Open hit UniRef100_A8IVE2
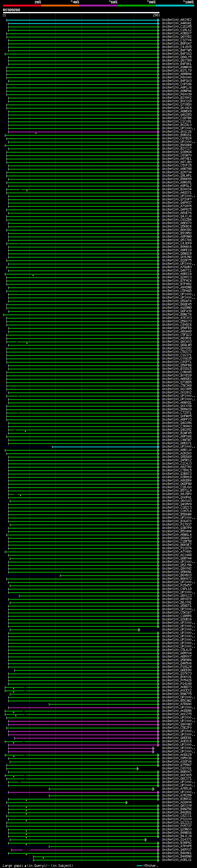197x868 pixels. 177,20
